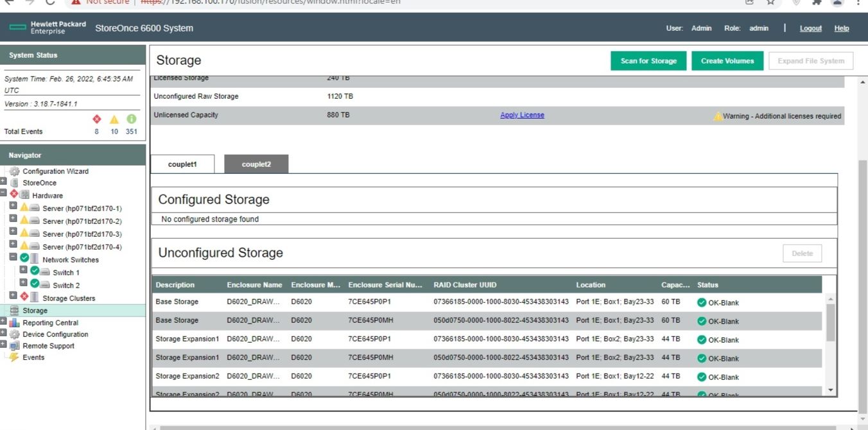Open the Events item in Navigator
The image size is (868, 430).
pos(33,357)
